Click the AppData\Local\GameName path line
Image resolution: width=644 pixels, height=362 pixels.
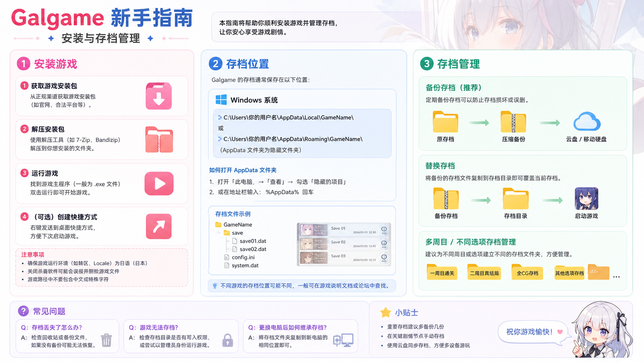coord(286,117)
